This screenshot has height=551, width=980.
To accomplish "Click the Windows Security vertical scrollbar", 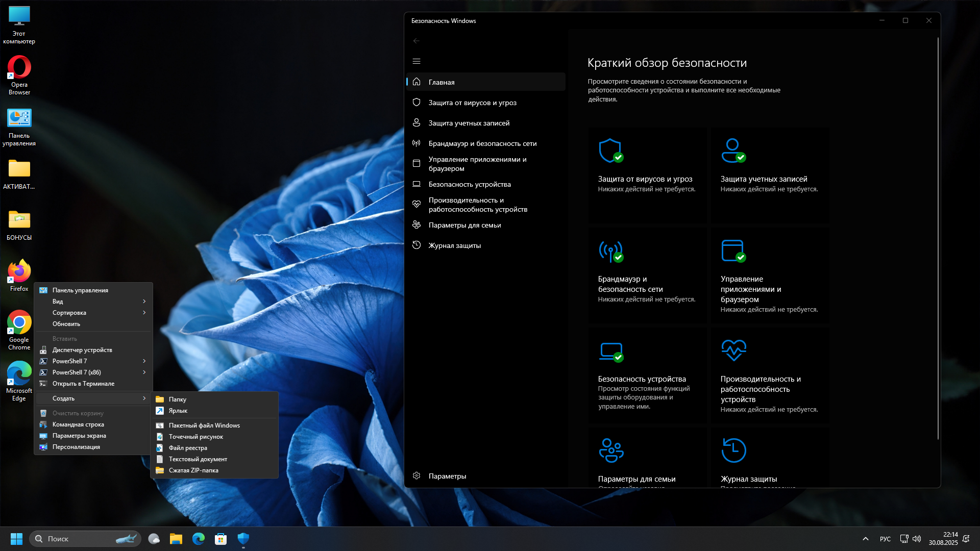I will click(938, 238).
